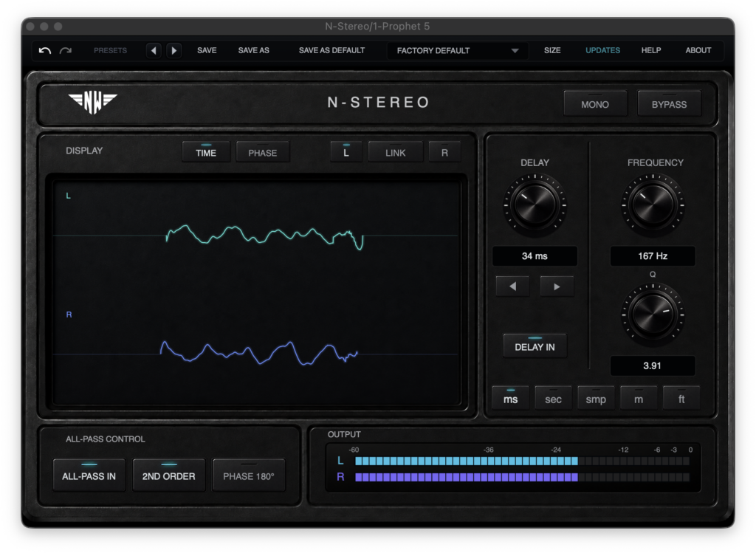The height and width of the screenshot is (553, 756).
Task: Go to next preset with right arrow
Action: pos(174,50)
